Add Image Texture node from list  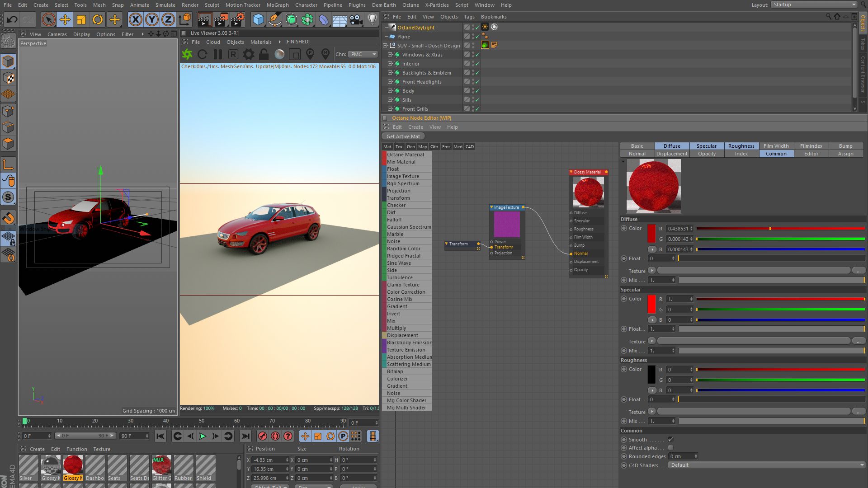click(x=407, y=176)
